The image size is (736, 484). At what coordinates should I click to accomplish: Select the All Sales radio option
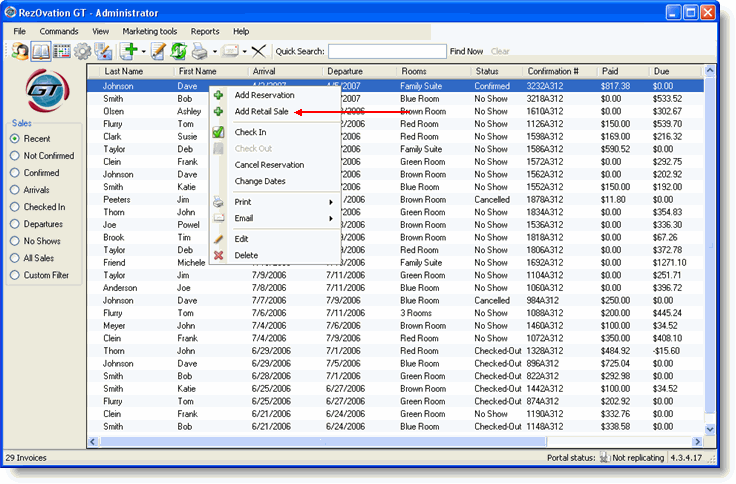pos(32,258)
